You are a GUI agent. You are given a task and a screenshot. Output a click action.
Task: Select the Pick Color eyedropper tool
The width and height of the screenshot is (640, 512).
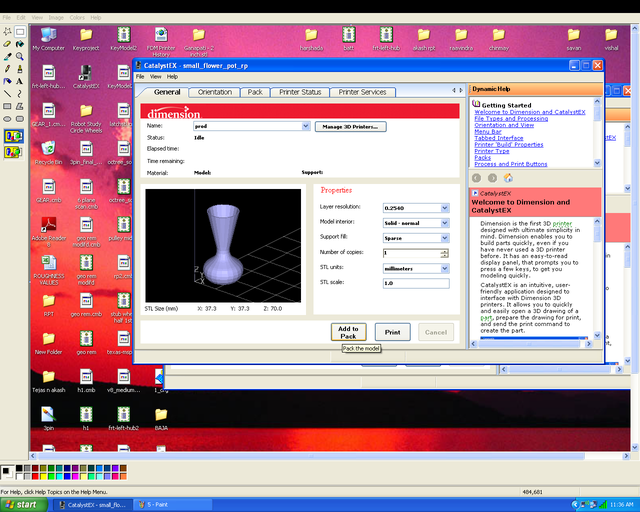[7, 56]
